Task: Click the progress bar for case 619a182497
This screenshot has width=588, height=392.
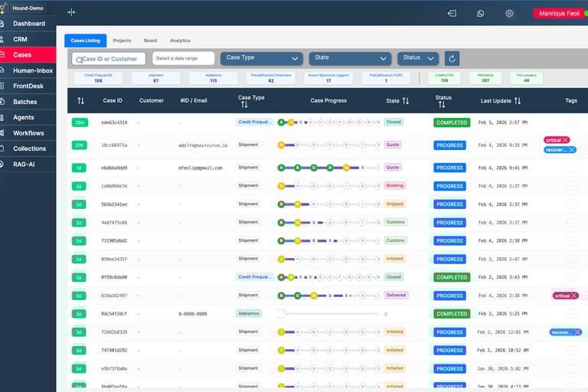Action: tap(329, 296)
